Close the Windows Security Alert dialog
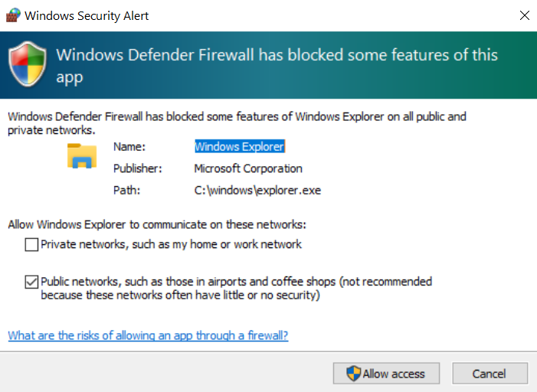Viewport: 537px width, 392px height. 523,15
